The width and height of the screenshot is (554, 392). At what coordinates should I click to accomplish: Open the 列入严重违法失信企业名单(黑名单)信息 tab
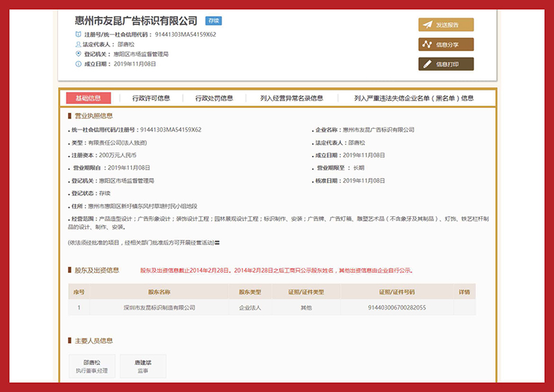(x=413, y=98)
